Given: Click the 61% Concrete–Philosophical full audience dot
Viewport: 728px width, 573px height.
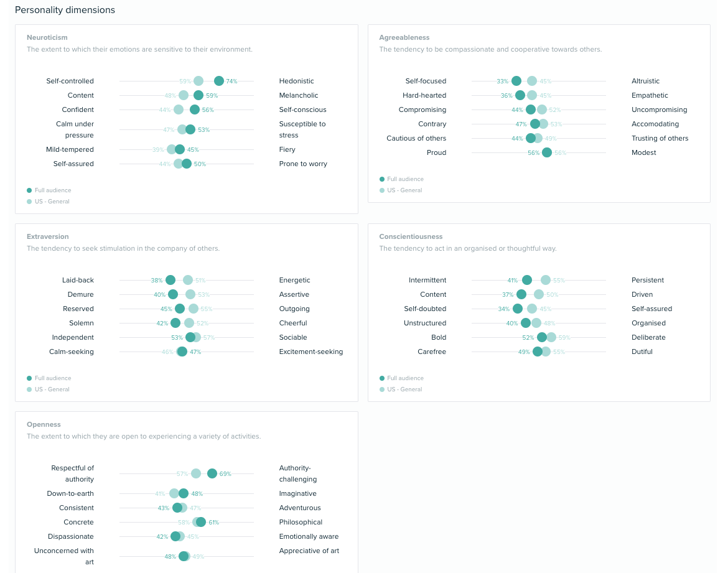Looking at the screenshot, I should (x=202, y=522).
